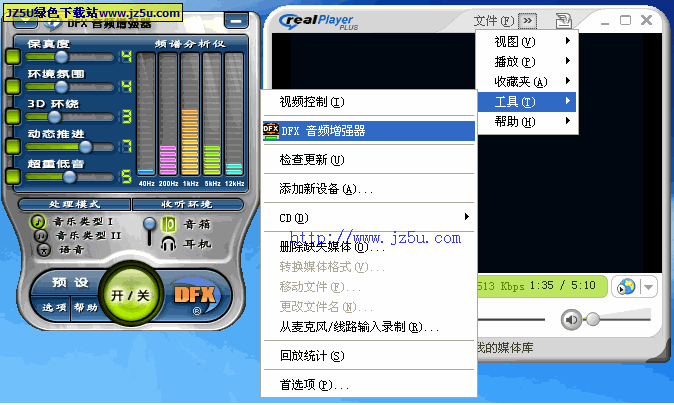Open the 文件(F) menu in RealPlayer

(493, 21)
